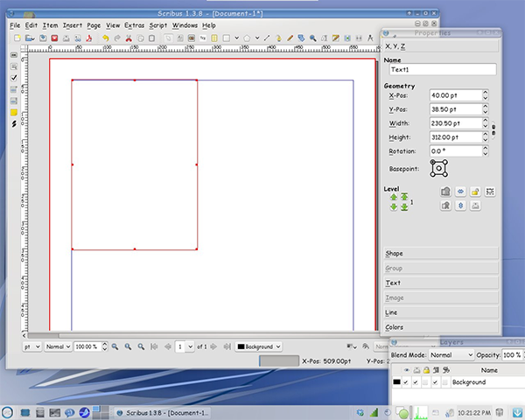Toggle the Lock object padlock button
The image size is (525, 420).
[475, 192]
